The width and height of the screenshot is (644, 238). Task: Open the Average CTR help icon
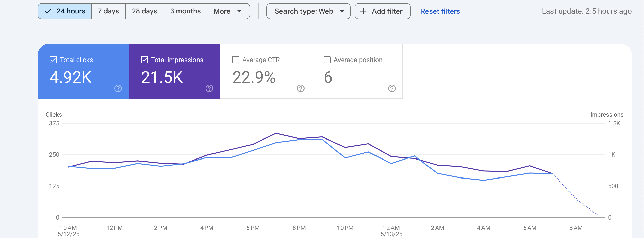(x=301, y=88)
